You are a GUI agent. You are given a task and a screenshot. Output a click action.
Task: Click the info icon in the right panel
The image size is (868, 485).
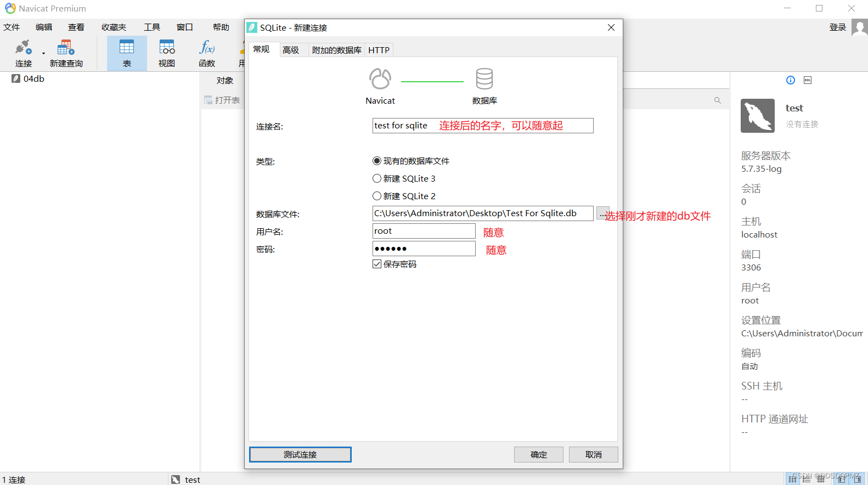pyautogui.click(x=791, y=80)
